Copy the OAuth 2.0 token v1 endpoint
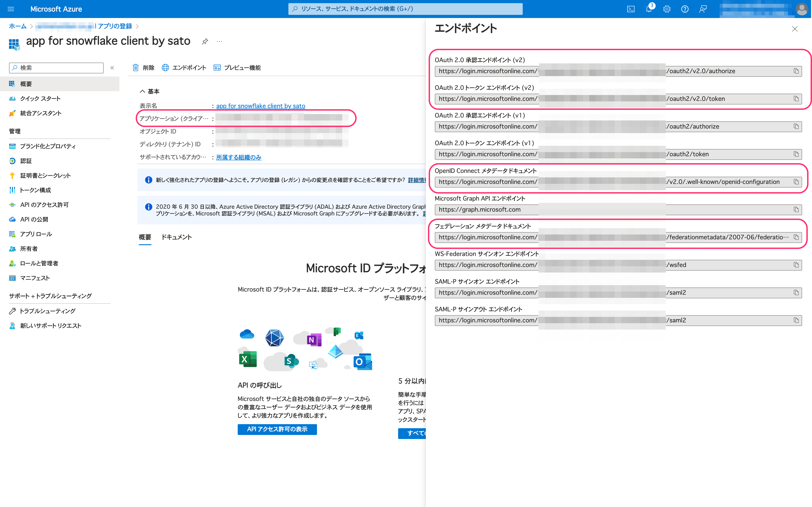 (796, 154)
